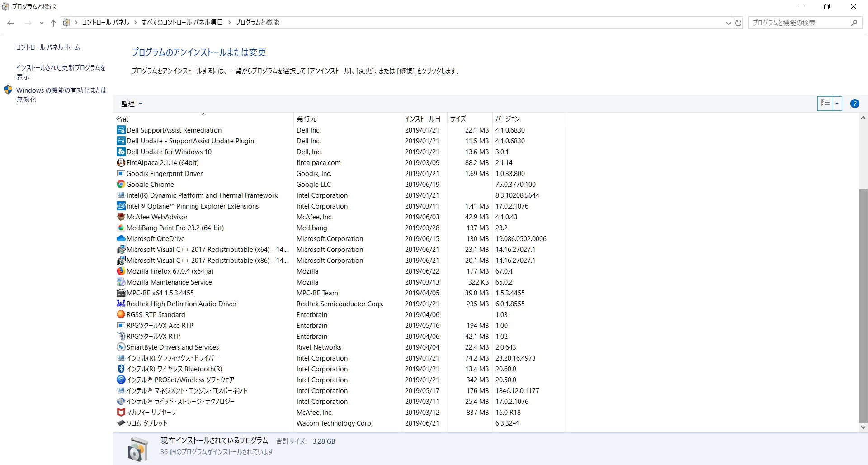Click the プログラムと機能の検索 search box
The image size is (868, 465).
[799, 23]
